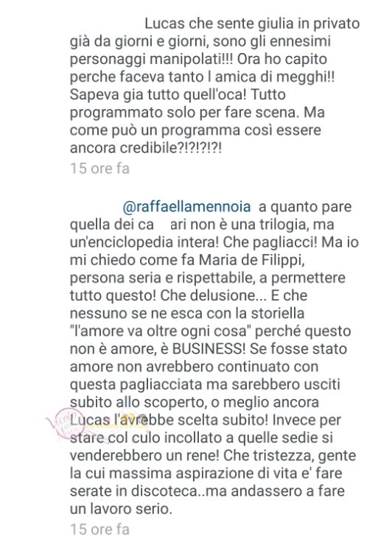Click the last comment's "15 ore fa" timestamp

click(99, 530)
